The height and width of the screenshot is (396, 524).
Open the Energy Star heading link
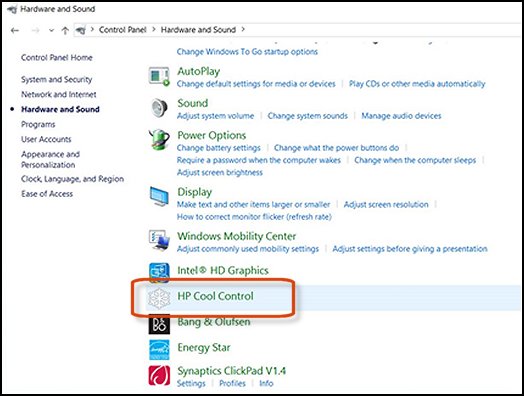204,348
